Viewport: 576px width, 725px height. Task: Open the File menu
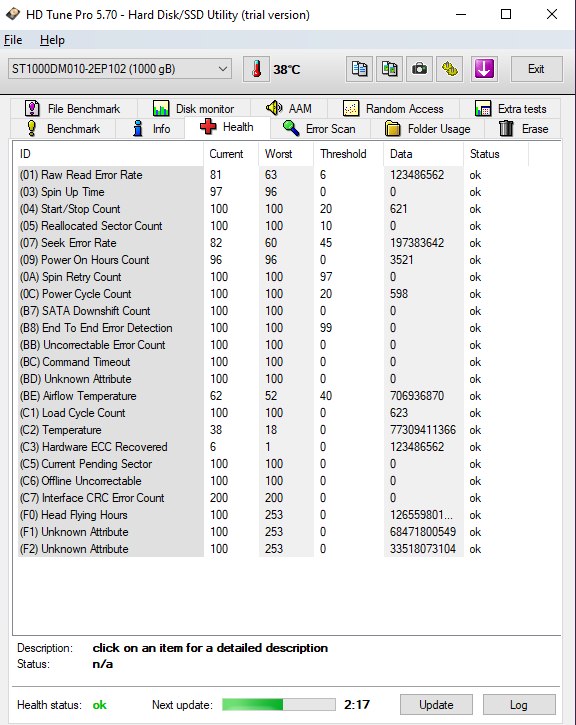13,40
